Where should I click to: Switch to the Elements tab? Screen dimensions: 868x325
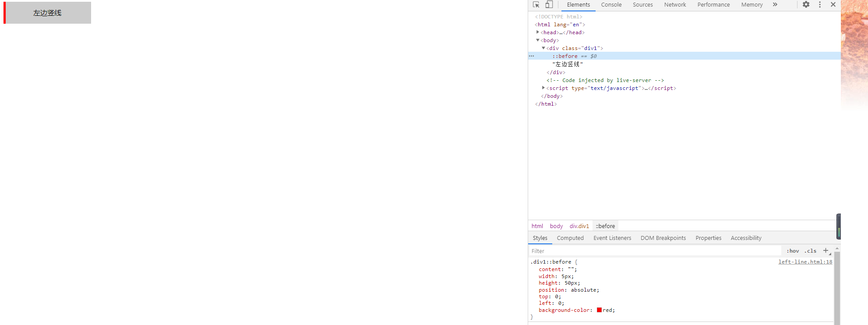tap(579, 5)
